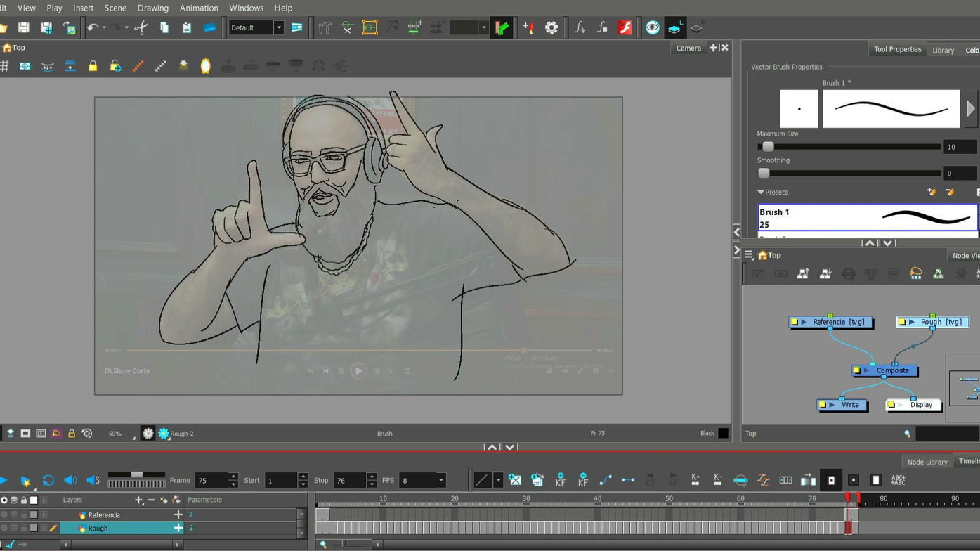
Task: Click the Composite node
Action: pos(885,370)
